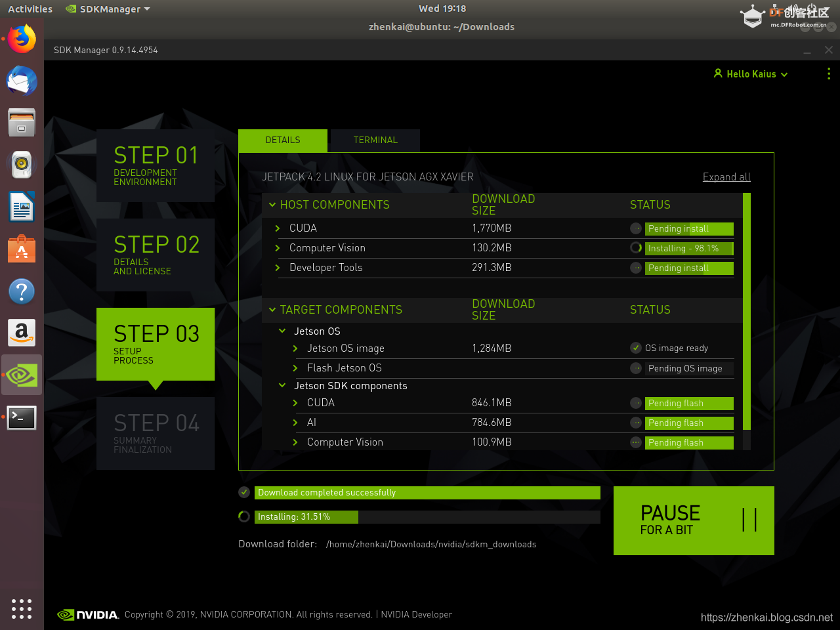The height and width of the screenshot is (630, 840).
Task: Expand the host CUDA row
Action: pyautogui.click(x=278, y=228)
